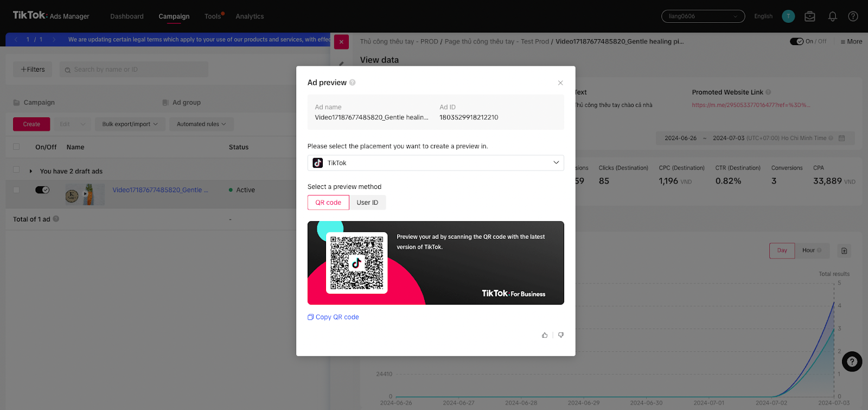Check the select-all checkbox in table header
Screen dimensions: 868x410
click(x=16, y=147)
